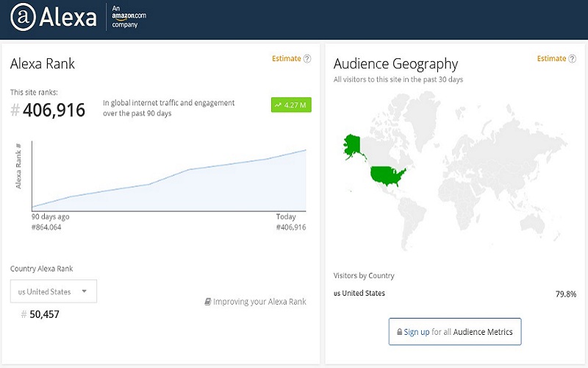Click green Alaska on the world map
Viewport: 588px width, 368px height.
352,146
